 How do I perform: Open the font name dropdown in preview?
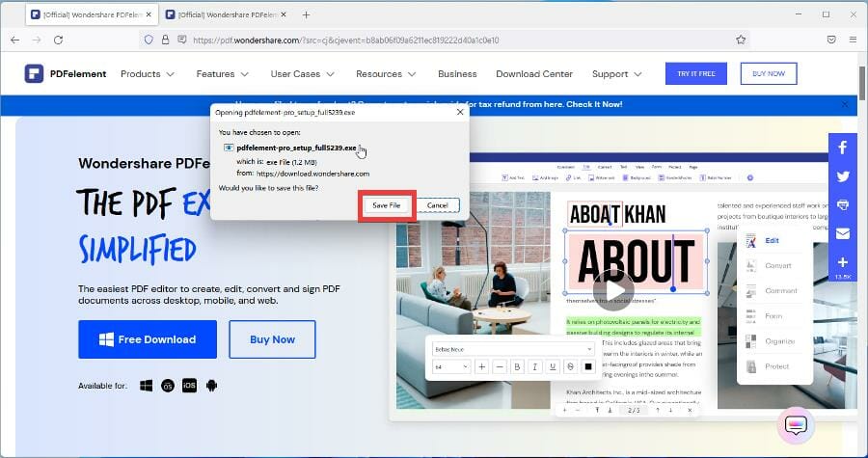(x=513, y=349)
